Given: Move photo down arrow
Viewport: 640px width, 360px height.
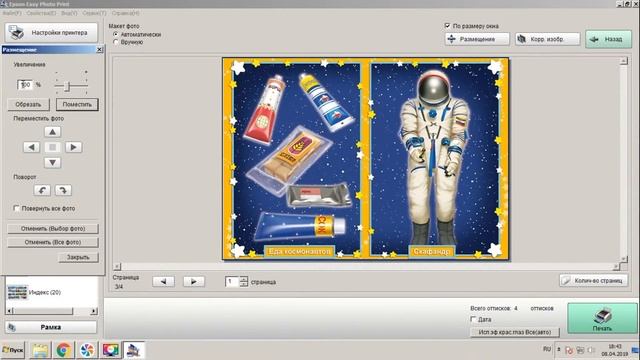Looking at the screenshot, I should click(52, 162).
